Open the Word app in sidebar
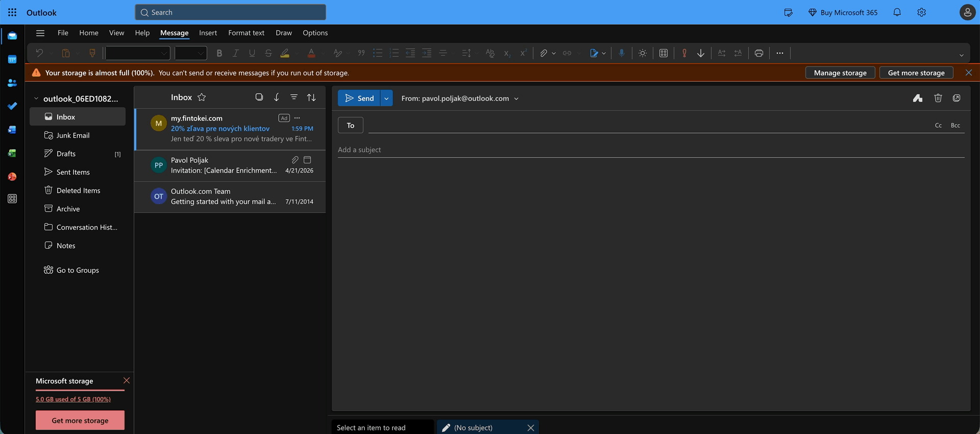This screenshot has width=980, height=434. click(x=12, y=130)
